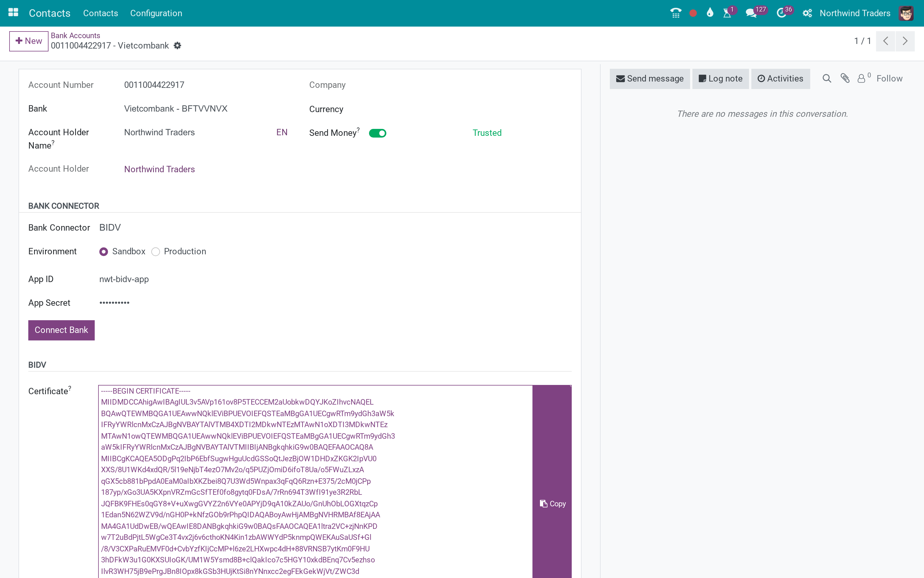The image size is (924, 578).
Task: Open the Northwind Traders account holder link
Action: (159, 169)
